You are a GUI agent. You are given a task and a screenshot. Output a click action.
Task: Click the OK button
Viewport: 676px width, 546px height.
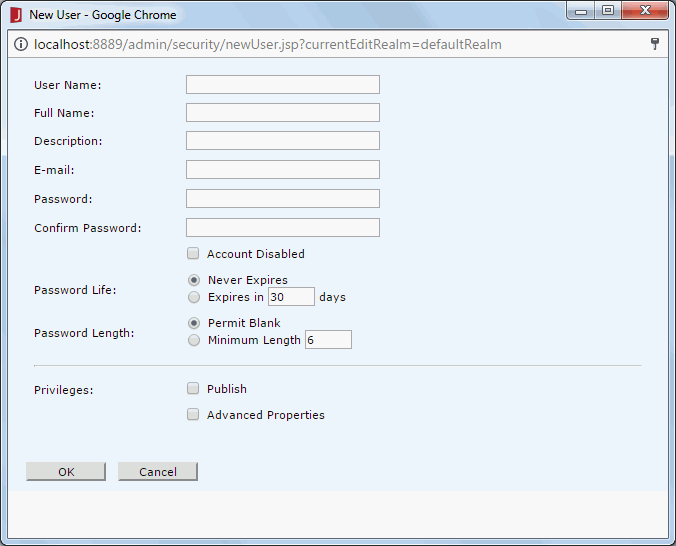[x=66, y=471]
